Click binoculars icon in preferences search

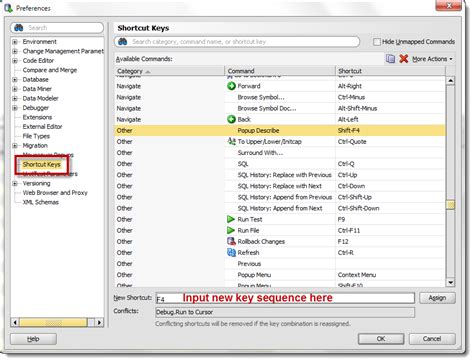tap(19, 28)
